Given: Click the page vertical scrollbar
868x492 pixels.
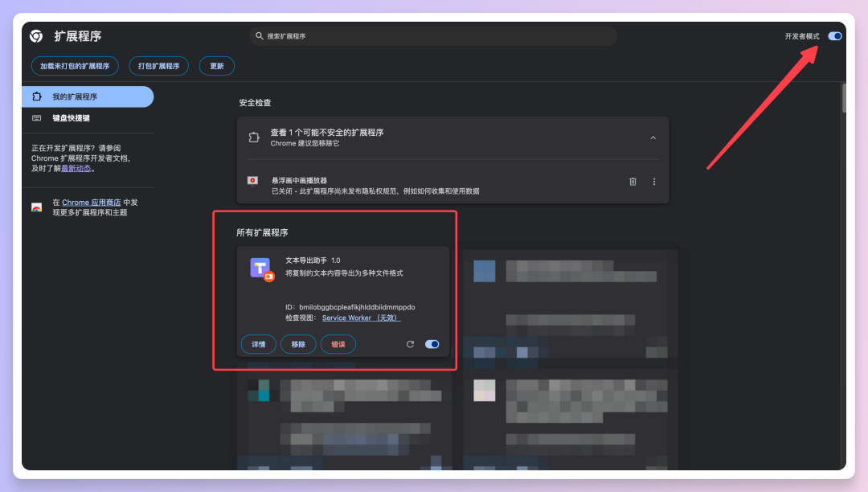Looking at the screenshot, I should tap(844, 98).
